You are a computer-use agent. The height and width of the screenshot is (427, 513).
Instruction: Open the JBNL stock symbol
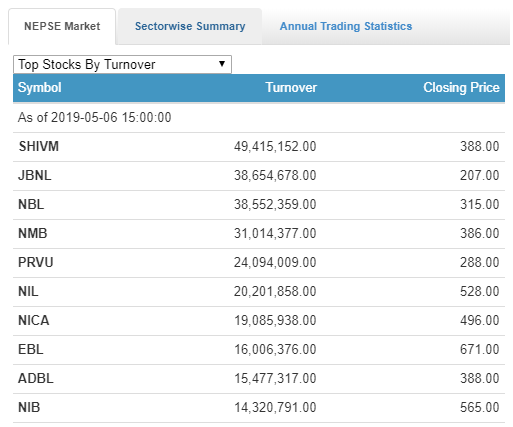35,175
